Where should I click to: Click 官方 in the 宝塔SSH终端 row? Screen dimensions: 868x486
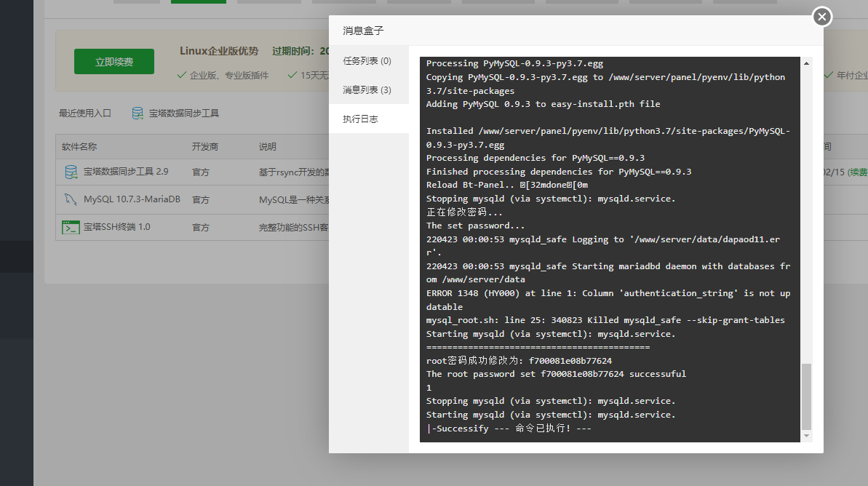[200, 228]
